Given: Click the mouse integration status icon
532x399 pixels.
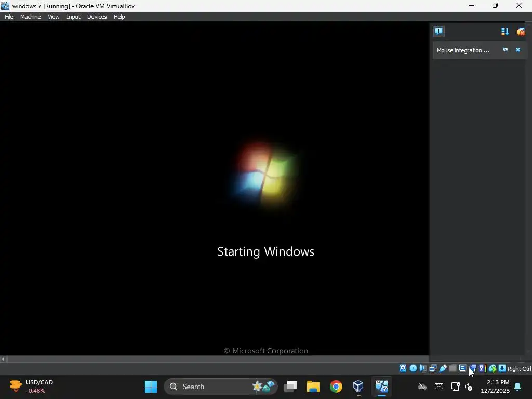Looking at the screenshot, I should [x=493, y=368].
